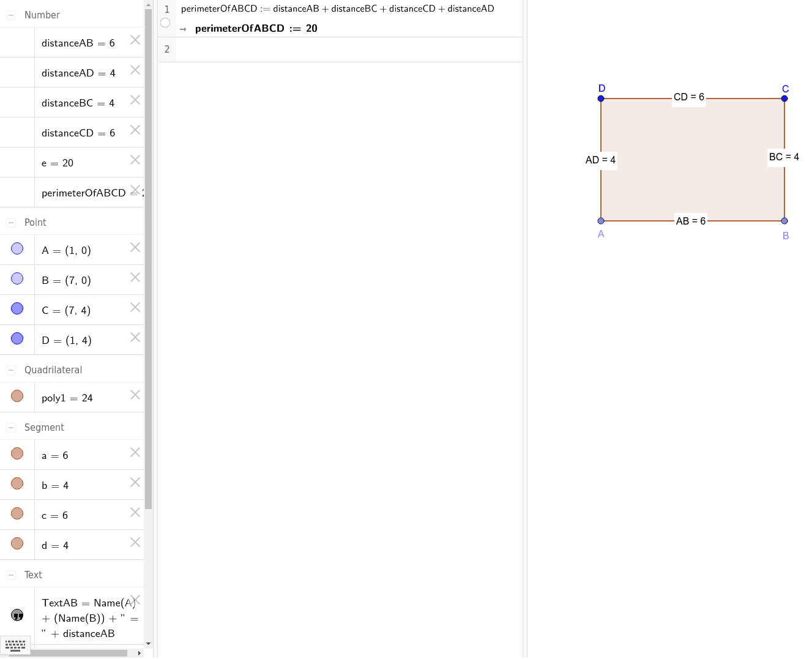This screenshot has width=812, height=659.
Task: Select the TextAB definition text
Action: click(90, 618)
